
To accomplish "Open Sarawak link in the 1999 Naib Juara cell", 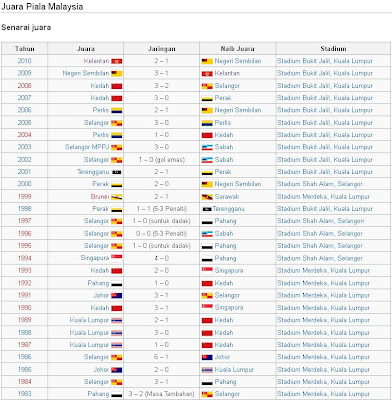I will [227, 197].
